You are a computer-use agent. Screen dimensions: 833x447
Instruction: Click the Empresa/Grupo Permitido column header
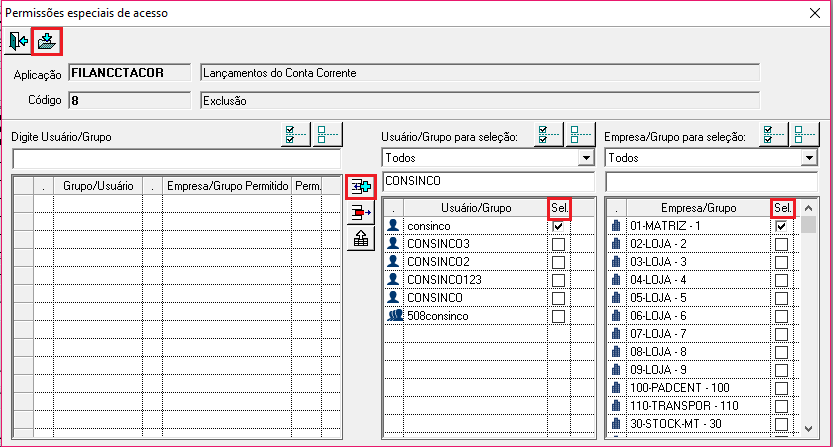coord(227,186)
